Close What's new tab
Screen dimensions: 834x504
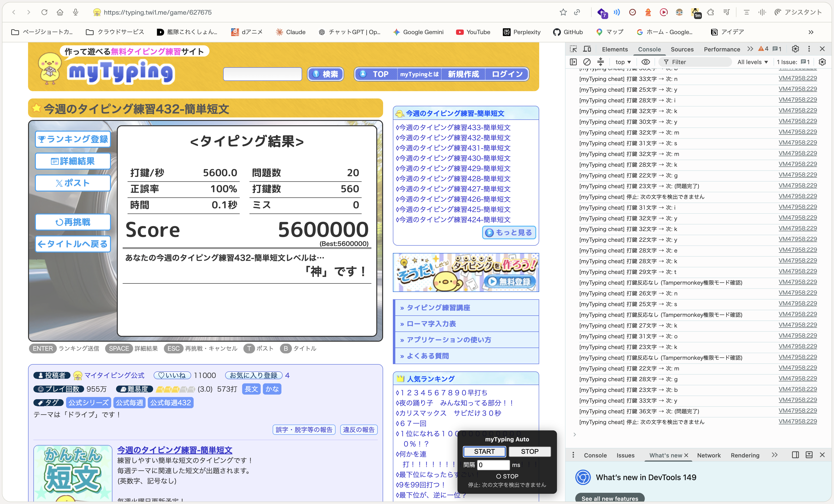tap(686, 455)
